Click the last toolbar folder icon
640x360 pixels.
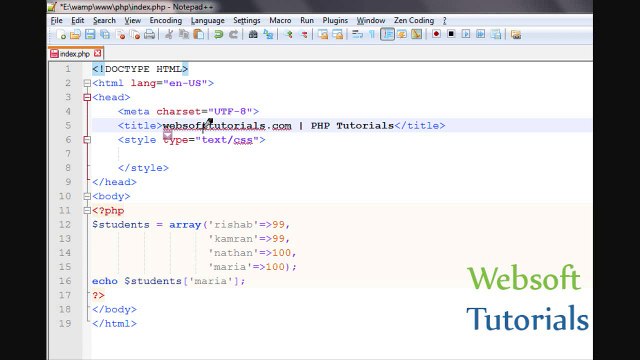(x=516, y=35)
